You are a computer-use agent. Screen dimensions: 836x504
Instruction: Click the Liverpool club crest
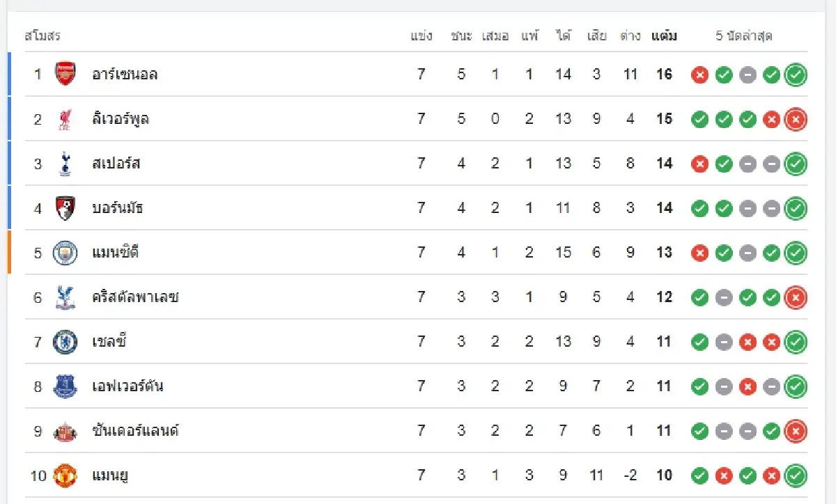pos(65,119)
